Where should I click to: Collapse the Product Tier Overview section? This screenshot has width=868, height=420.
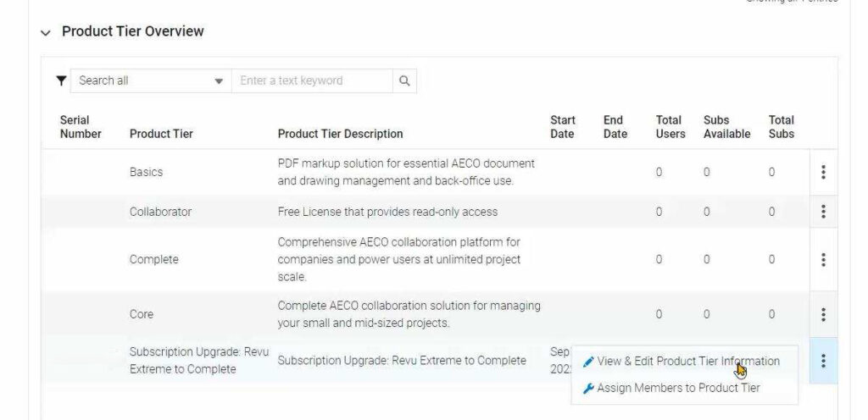(46, 32)
